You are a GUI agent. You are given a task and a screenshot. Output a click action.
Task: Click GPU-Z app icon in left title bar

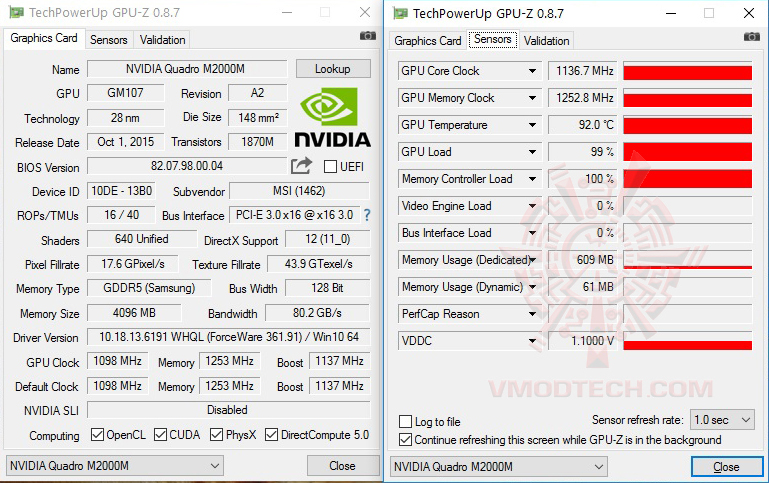14,12
